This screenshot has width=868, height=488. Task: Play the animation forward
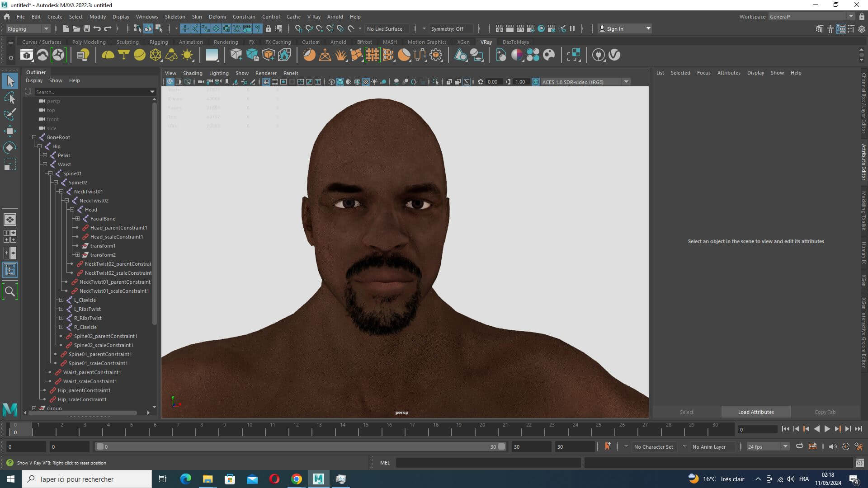[827, 429]
